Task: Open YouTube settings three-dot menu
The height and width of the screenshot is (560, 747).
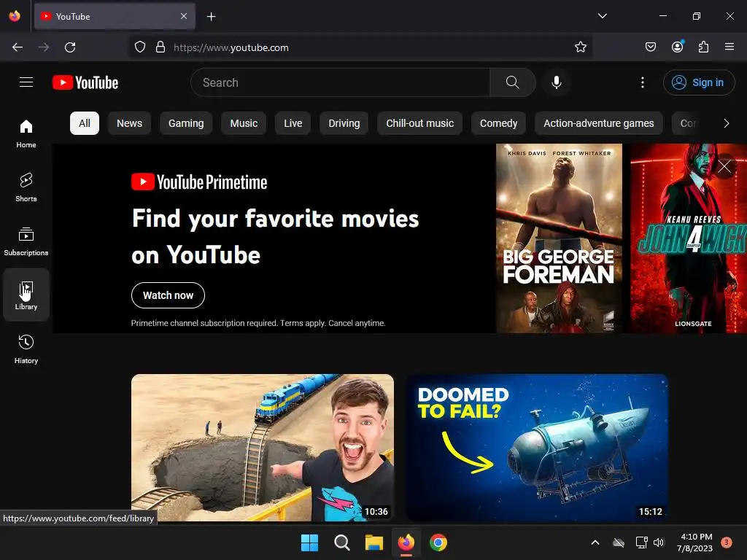Action: click(x=642, y=82)
